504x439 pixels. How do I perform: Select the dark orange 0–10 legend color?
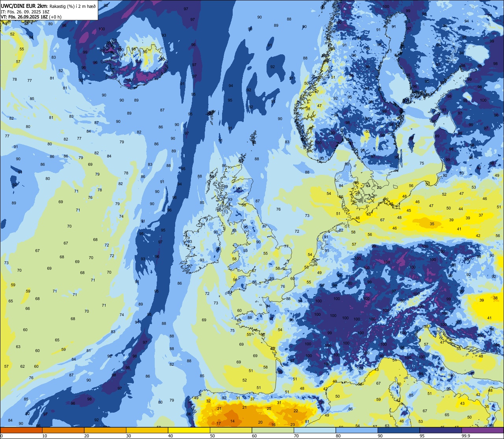pyautogui.click(x=21, y=430)
